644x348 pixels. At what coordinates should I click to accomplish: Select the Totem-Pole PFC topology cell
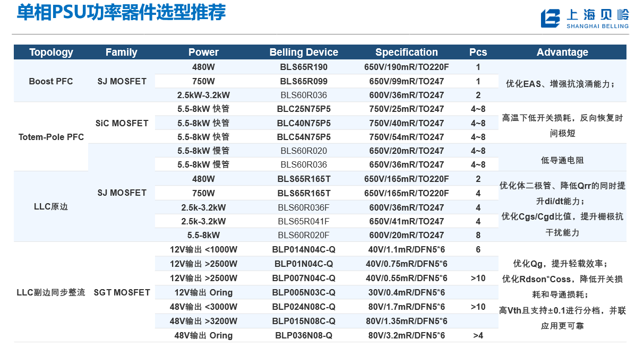click(51, 137)
